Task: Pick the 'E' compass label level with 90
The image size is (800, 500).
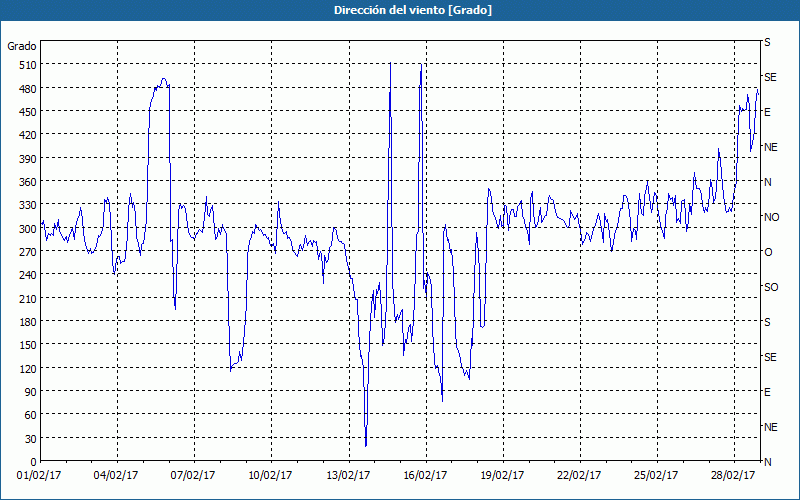Action: pos(767,392)
